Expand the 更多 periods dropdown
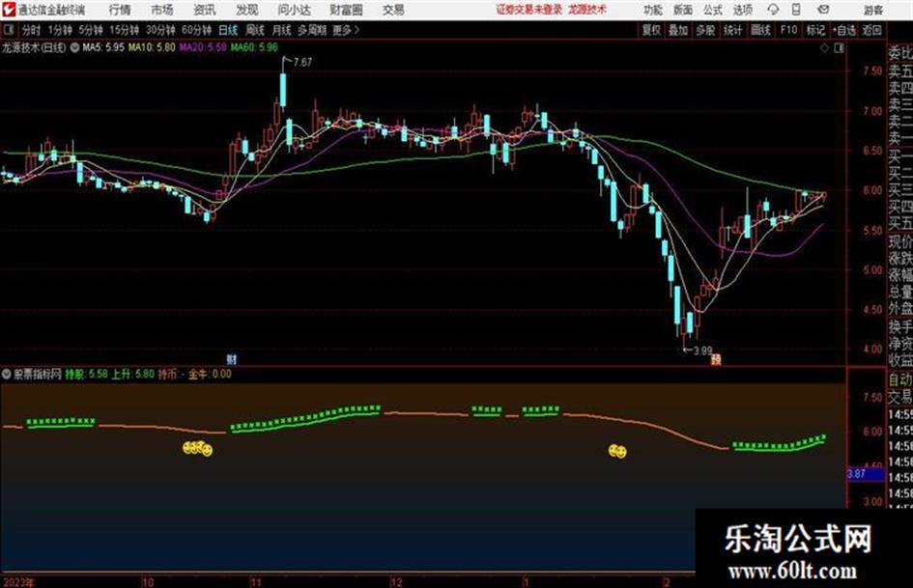This screenshot has height=588, width=913. click(x=346, y=30)
